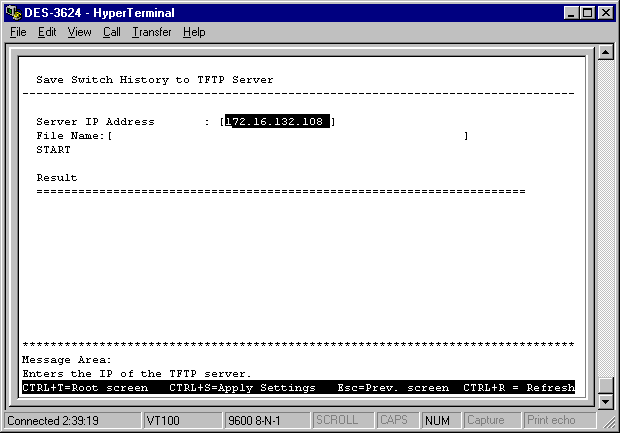Click the SCROLL status bar indicator
620x433 pixels.
(x=336, y=421)
